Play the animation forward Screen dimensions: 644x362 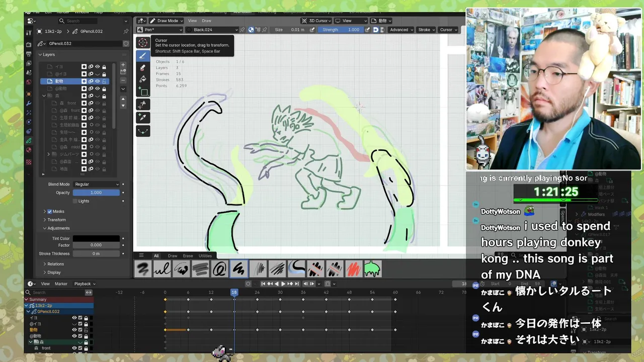tap(283, 284)
